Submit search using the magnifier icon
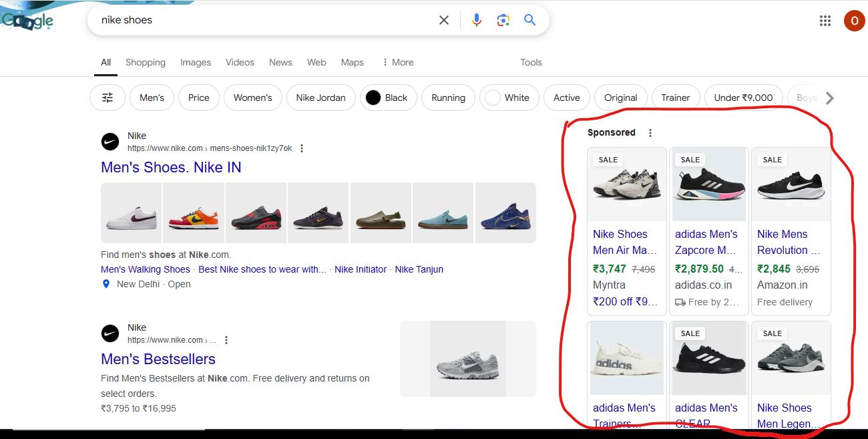 530,20
